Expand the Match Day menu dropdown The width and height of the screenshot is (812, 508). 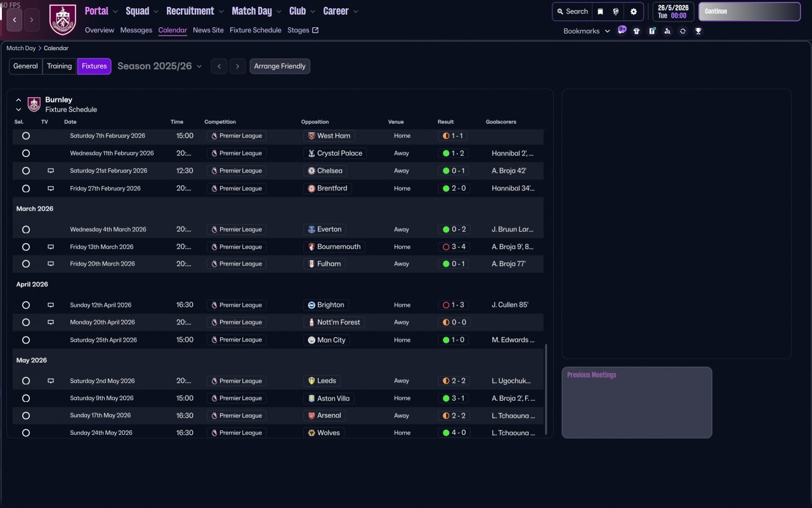(279, 11)
